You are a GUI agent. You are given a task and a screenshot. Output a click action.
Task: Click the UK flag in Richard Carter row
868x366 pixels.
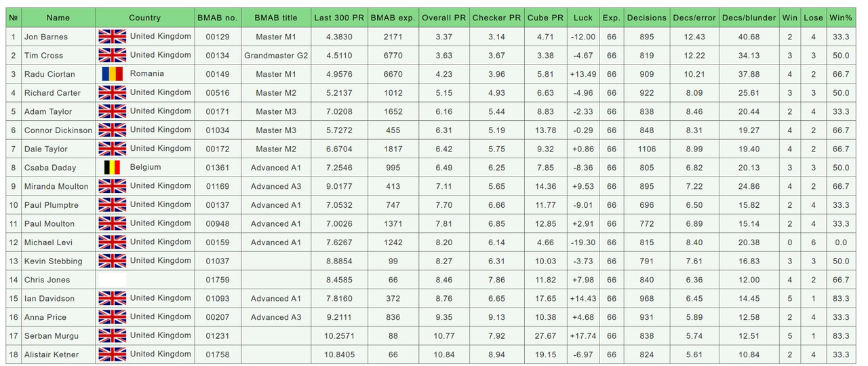pos(113,92)
